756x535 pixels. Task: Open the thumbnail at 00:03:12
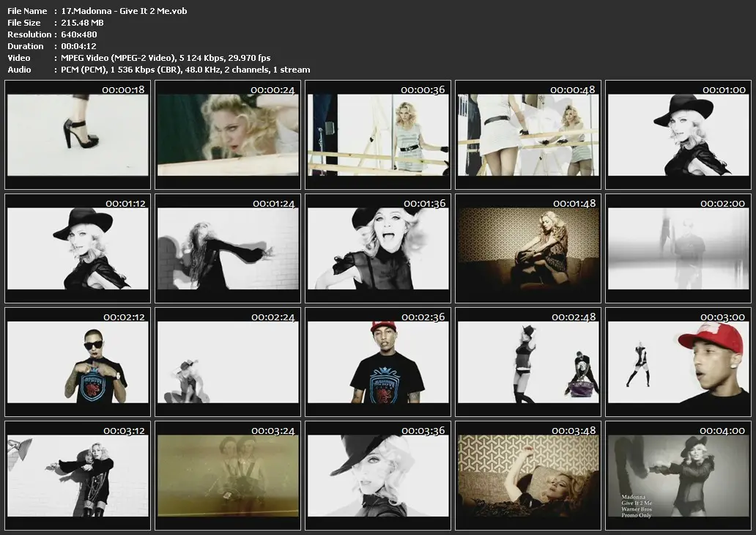[78, 476]
